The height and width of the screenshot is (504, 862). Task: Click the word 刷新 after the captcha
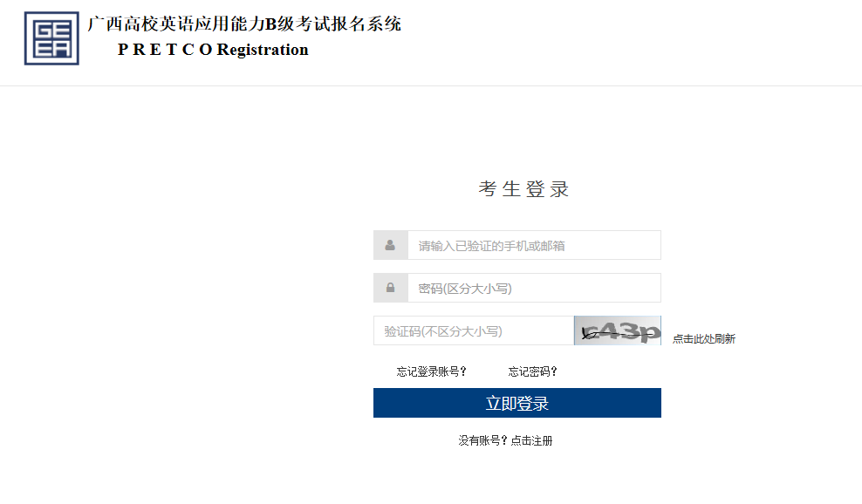725,339
